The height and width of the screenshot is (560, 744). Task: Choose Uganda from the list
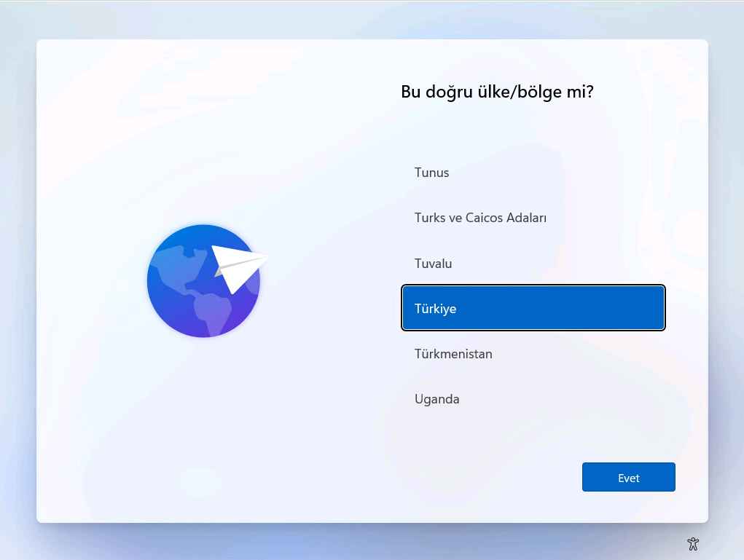pos(436,399)
